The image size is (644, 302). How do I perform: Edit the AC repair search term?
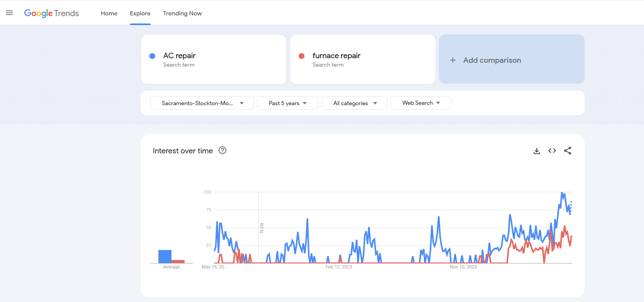[214, 59]
